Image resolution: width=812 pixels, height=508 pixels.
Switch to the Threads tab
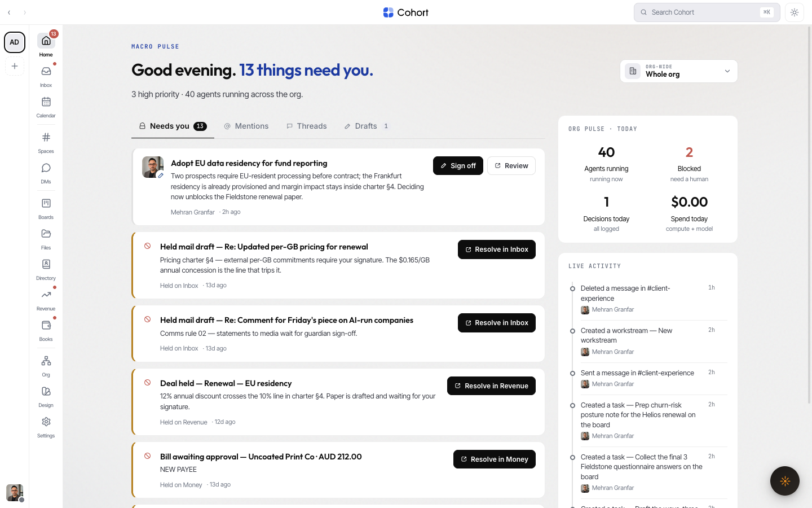pos(307,126)
